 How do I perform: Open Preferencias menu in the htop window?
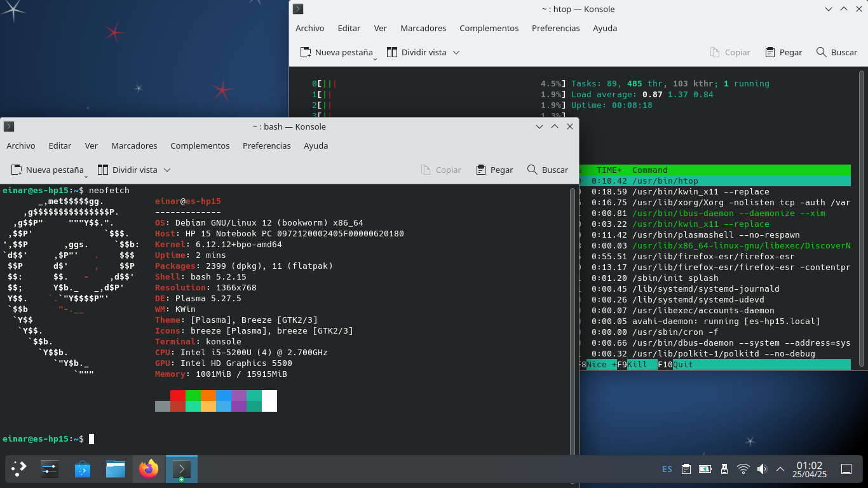[556, 28]
